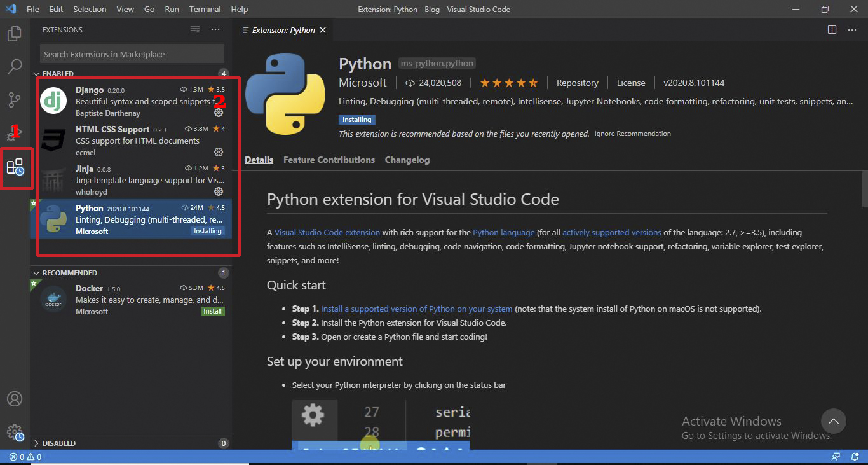This screenshot has height=465, width=868.
Task: Click the Install button for Docker extension
Action: 212,311
